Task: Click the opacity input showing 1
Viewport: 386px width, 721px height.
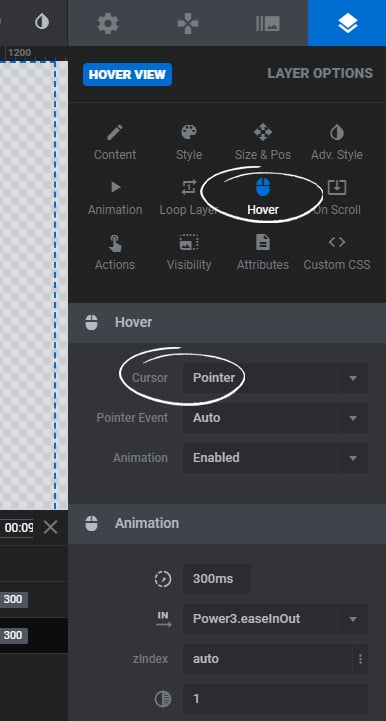Action: click(x=275, y=699)
